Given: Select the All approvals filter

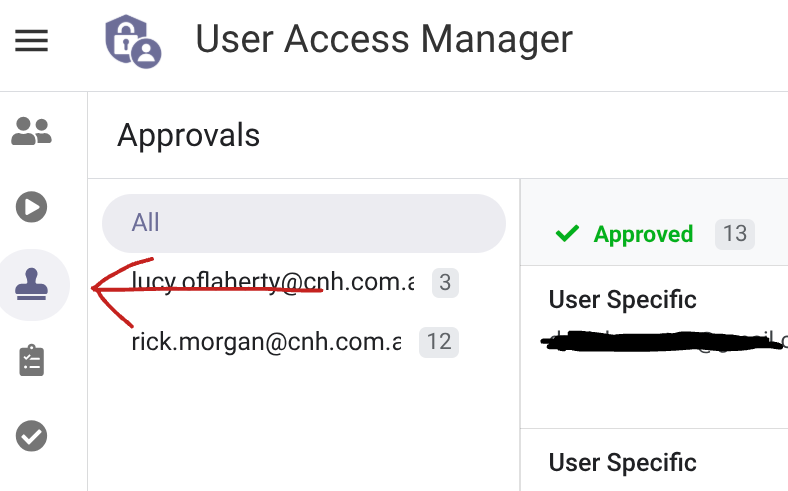Looking at the screenshot, I should click(303, 222).
